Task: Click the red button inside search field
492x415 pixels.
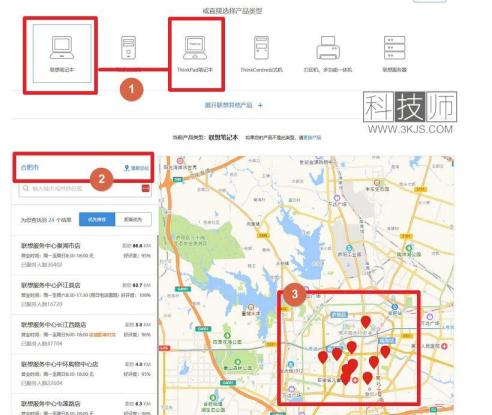Action: coord(146,189)
